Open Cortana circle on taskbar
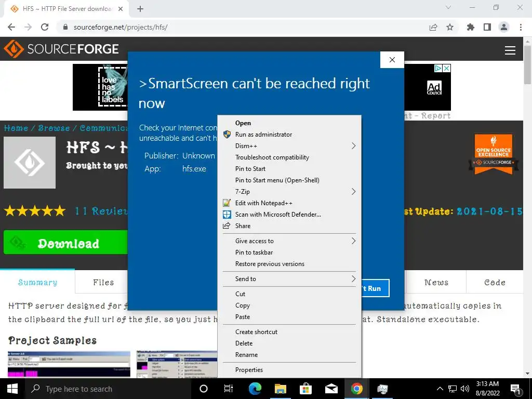 click(203, 389)
